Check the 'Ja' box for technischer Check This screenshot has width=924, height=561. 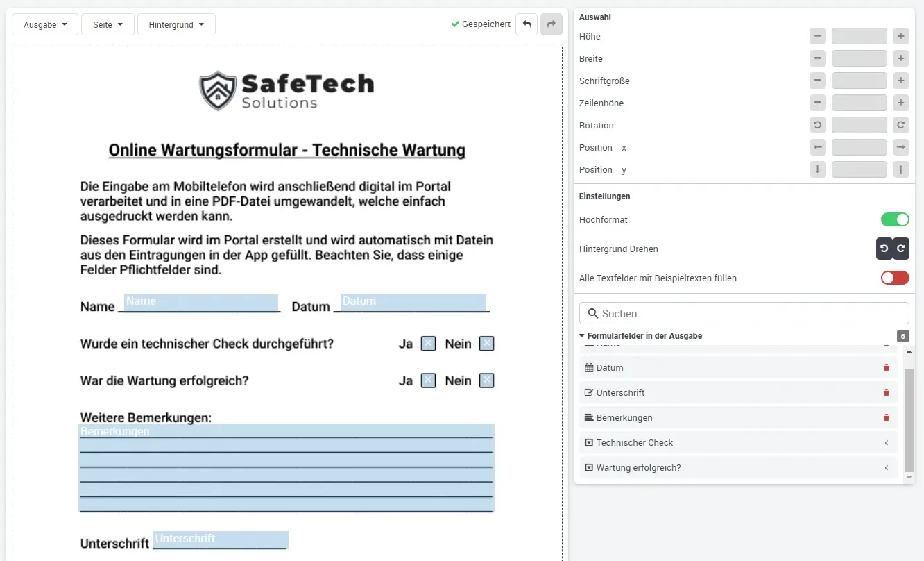pyautogui.click(x=428, y=343)
